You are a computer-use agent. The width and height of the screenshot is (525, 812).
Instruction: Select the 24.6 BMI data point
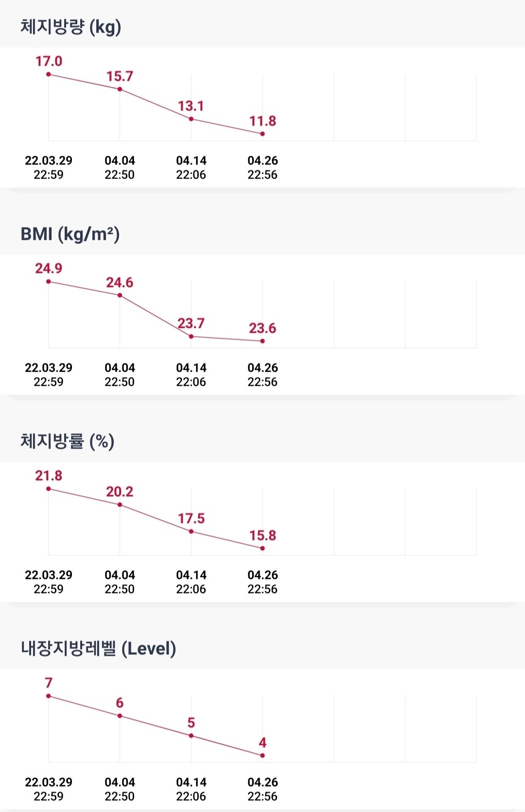click(120, 295)
